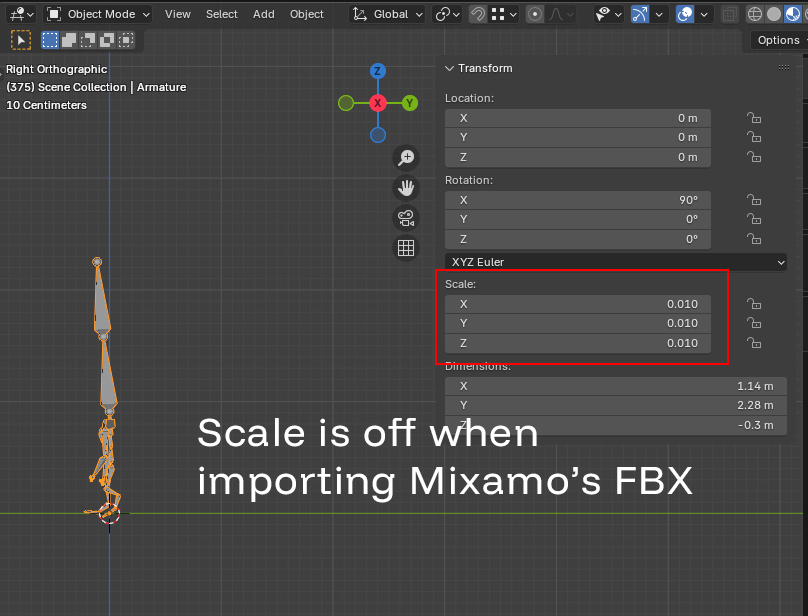This screenshot has width=808, height=616.
Task: Open the Select menu
Action: point(222,14)
